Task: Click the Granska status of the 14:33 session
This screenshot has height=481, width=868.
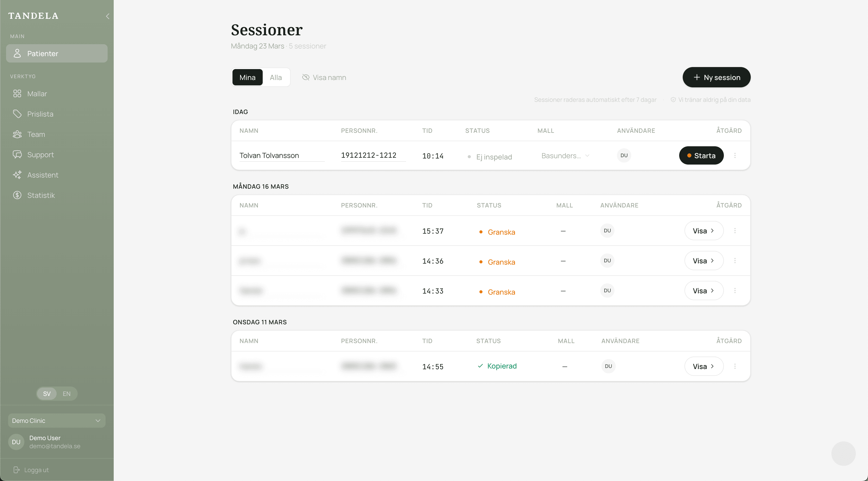Action: pos(497,292)
